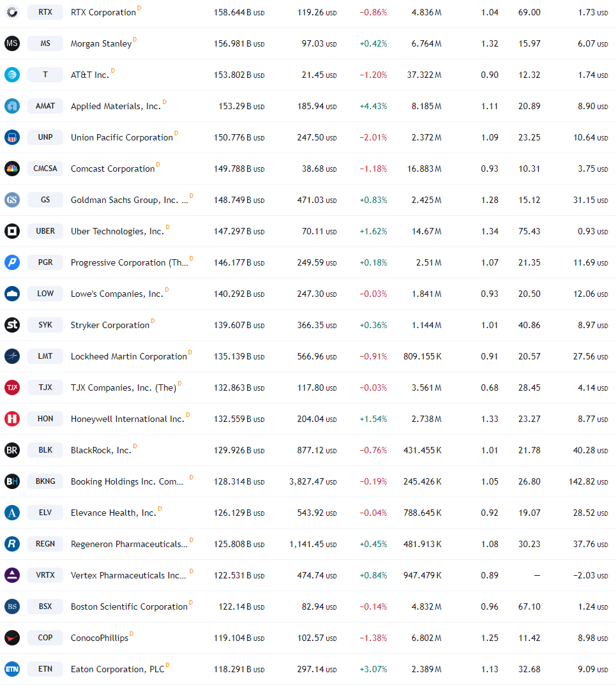Click Morgan Stanley price 97.03 USD
This screenshot has height=685, width=616.
(x=319, y=43)
